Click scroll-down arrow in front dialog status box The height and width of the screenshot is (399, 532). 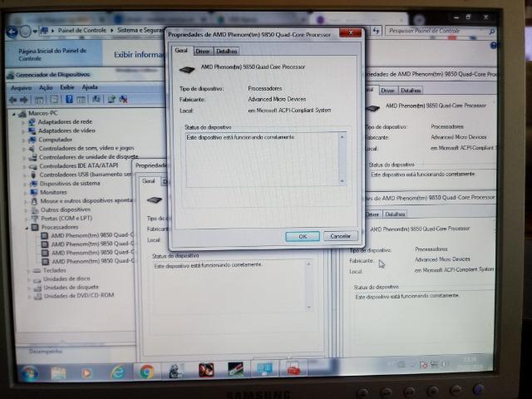coord(342,181)
